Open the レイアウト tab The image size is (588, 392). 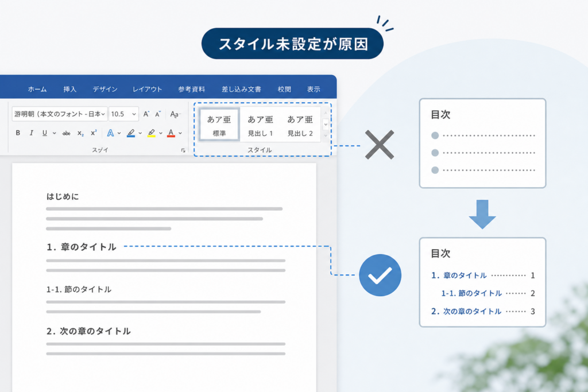148,89
